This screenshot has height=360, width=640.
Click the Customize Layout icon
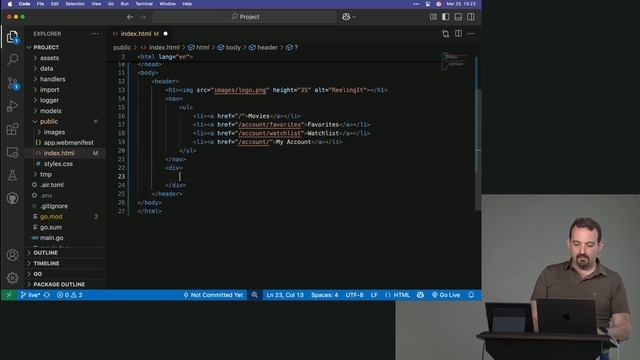(x=433, y=17)
